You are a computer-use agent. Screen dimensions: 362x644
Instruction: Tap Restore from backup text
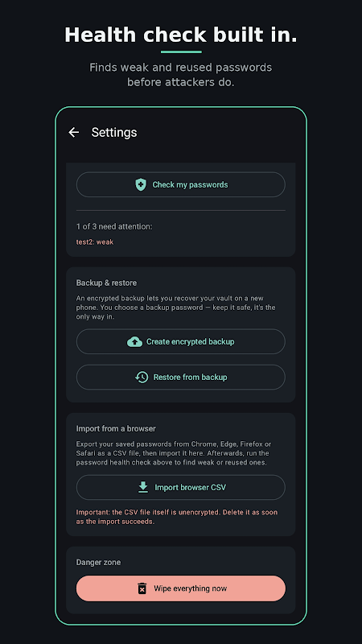point(190,377)
